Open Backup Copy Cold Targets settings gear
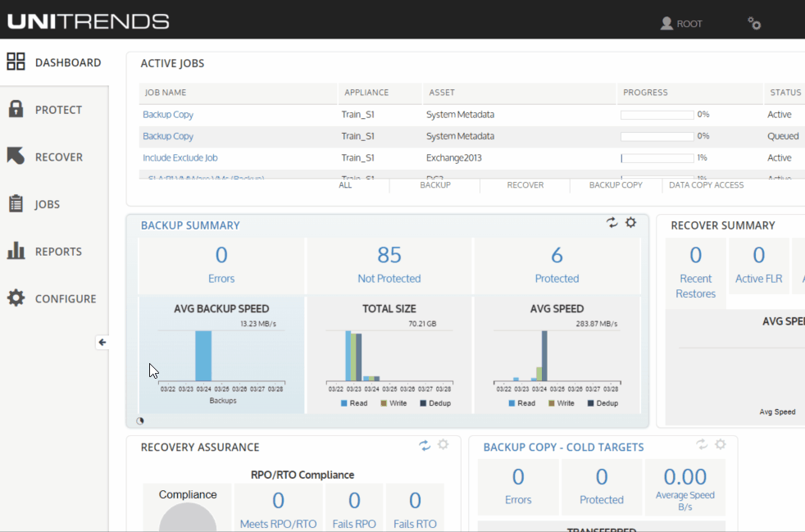Screen dimensions: 805x532 point(721,444)
